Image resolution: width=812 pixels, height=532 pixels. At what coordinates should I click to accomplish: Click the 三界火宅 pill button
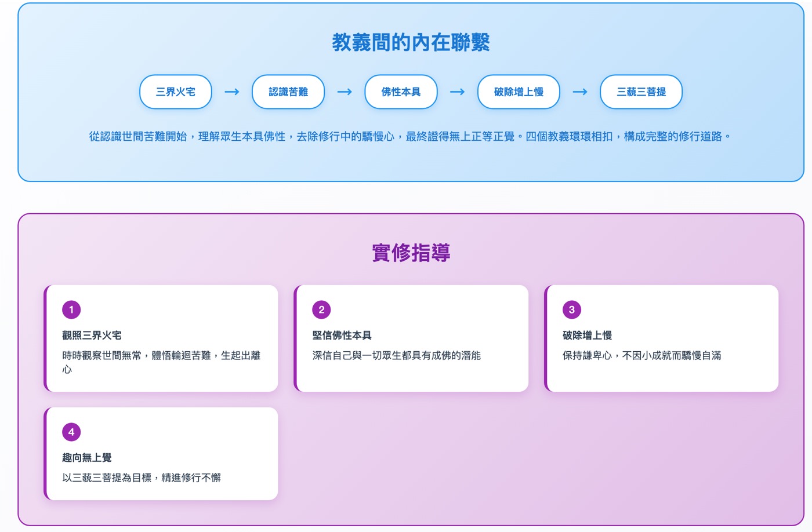pyautogui.click(x=176, y=92)
